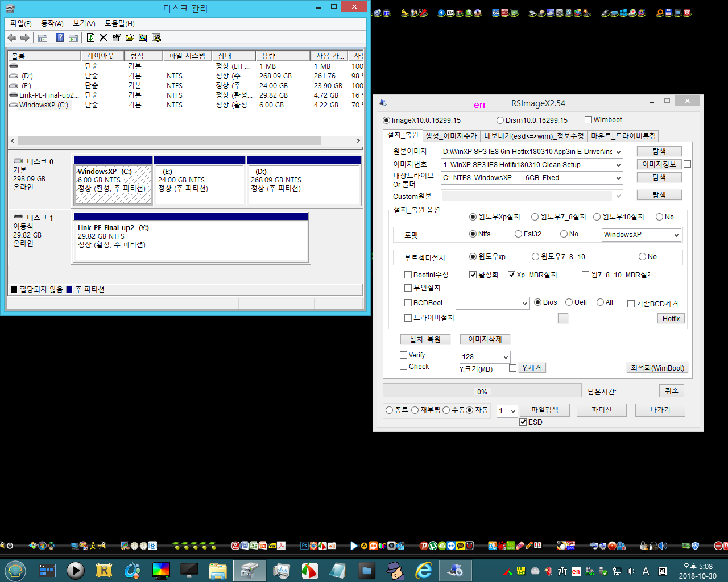Open the spy detective icon on taskbar
Viewport: 728px width, 582px height.
pos(395,570)
